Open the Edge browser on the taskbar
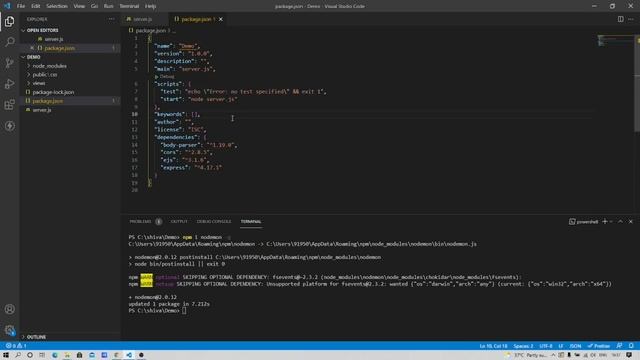The width and height of the screenshot is (640, 360). click(55, 355)
